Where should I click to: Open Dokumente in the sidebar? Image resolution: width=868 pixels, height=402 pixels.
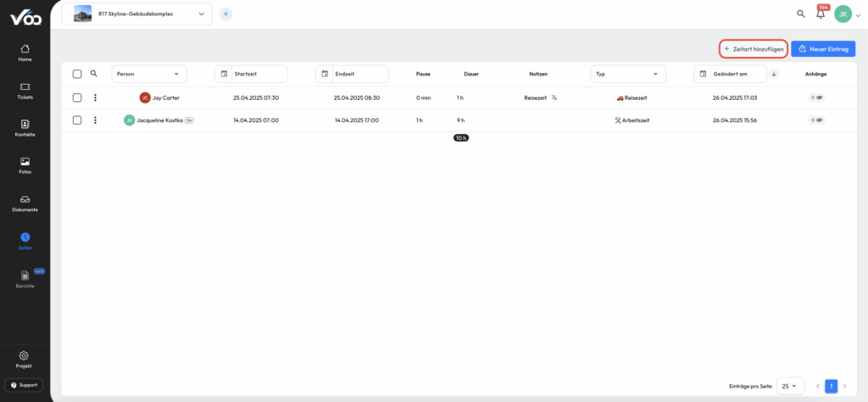pyautogui.click(x=25, y=203)
